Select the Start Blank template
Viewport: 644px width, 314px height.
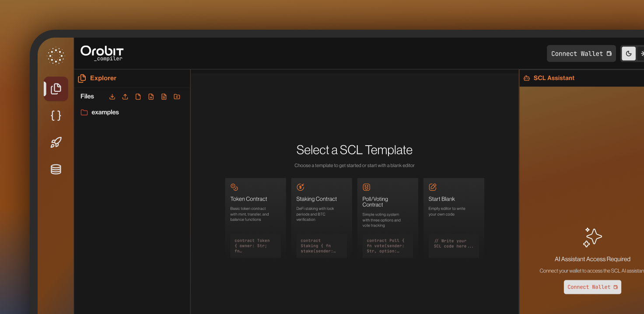[454, 217]
